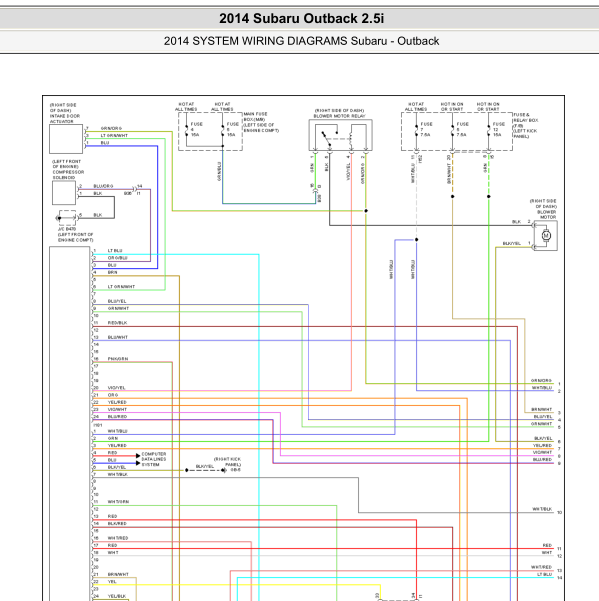
Task: Select "BLU/RED" at right connector pin 9
Action: click(542, 459)
